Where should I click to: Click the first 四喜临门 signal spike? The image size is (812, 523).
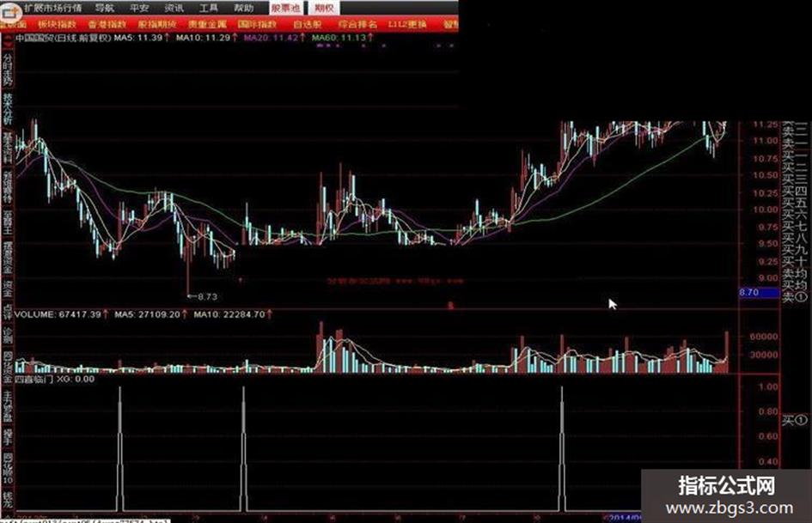click(119, 448)
